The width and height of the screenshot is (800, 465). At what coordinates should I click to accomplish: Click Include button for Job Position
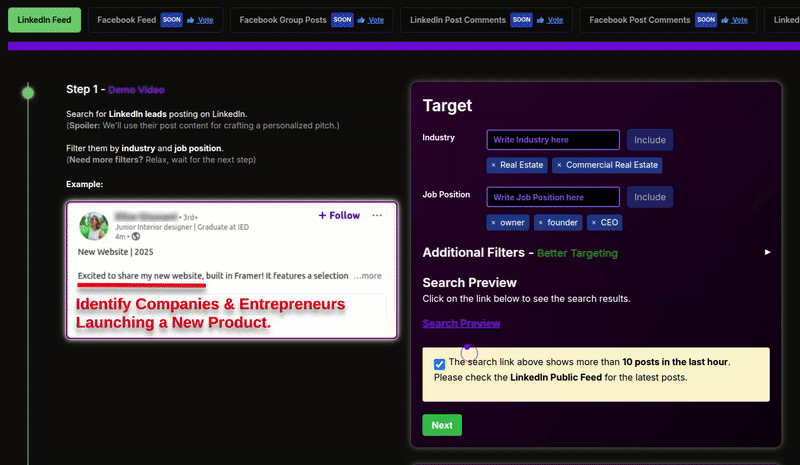(x=649, y=197)
